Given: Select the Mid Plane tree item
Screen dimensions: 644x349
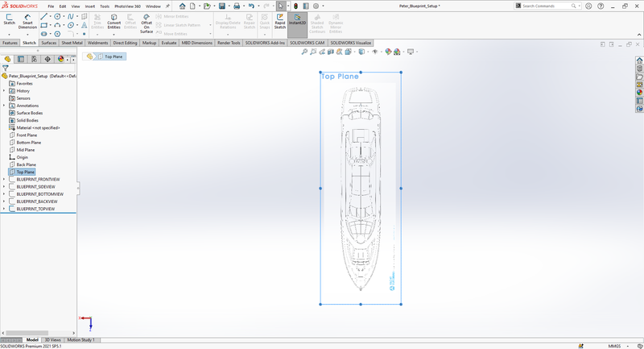Looking at the screenshot, I should [x=26, y=150].
